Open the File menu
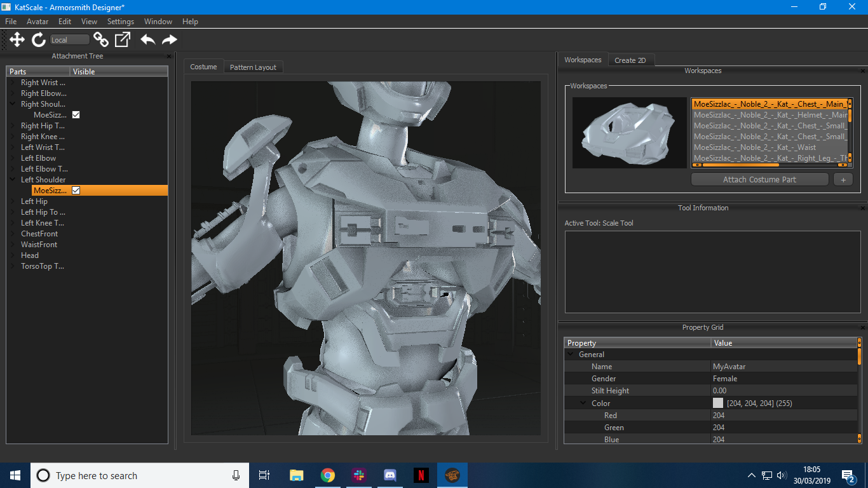 tap(11, 22)
